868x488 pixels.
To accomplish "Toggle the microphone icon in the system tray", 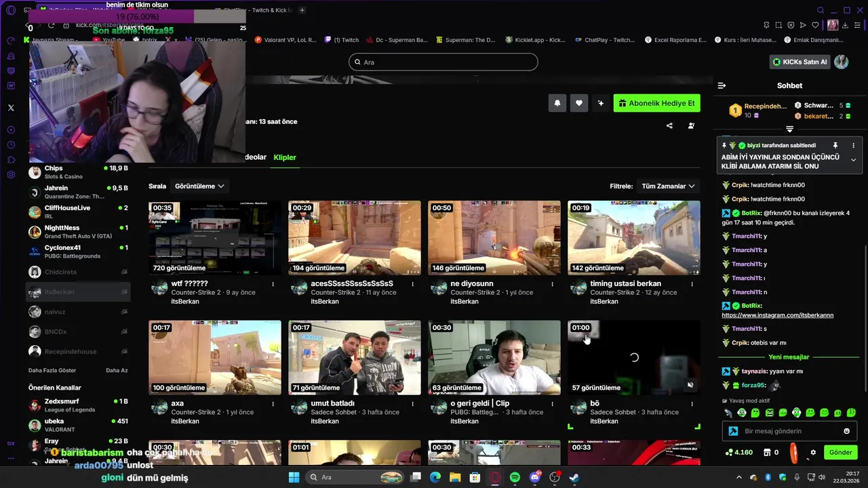I will click(x=797, y=477).
